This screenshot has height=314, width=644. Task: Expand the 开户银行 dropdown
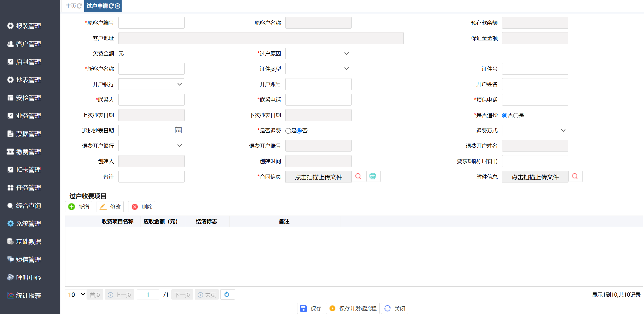coord(151,84)
